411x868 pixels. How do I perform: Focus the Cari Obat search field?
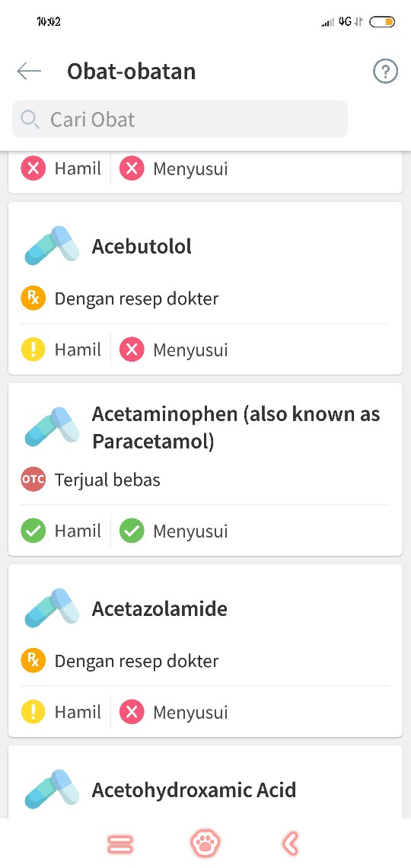click(x=180, y=119)
